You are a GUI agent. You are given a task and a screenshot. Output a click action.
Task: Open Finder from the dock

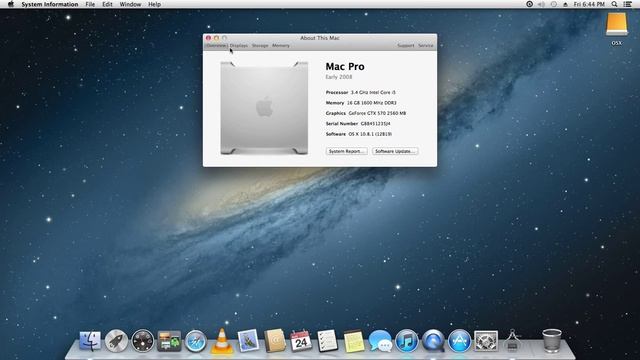90,341
